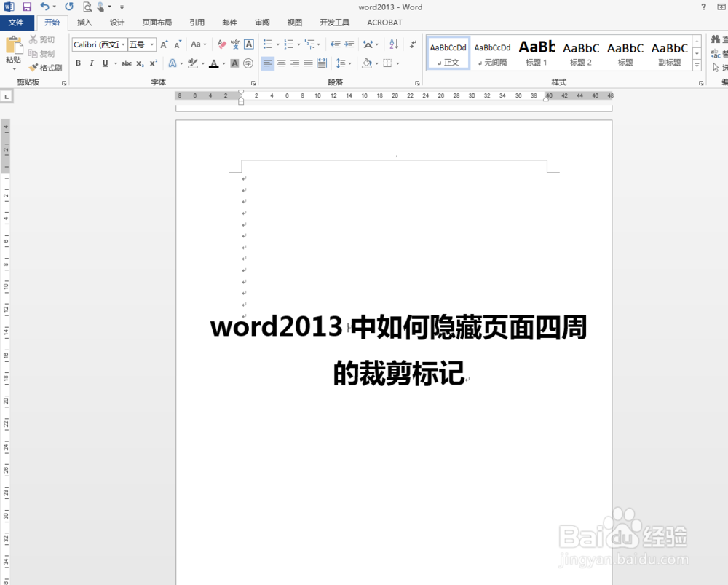The image size is (728, 585).
Task: Click the phonetic guide (wén) icon
Action: [x=235, y=44]
